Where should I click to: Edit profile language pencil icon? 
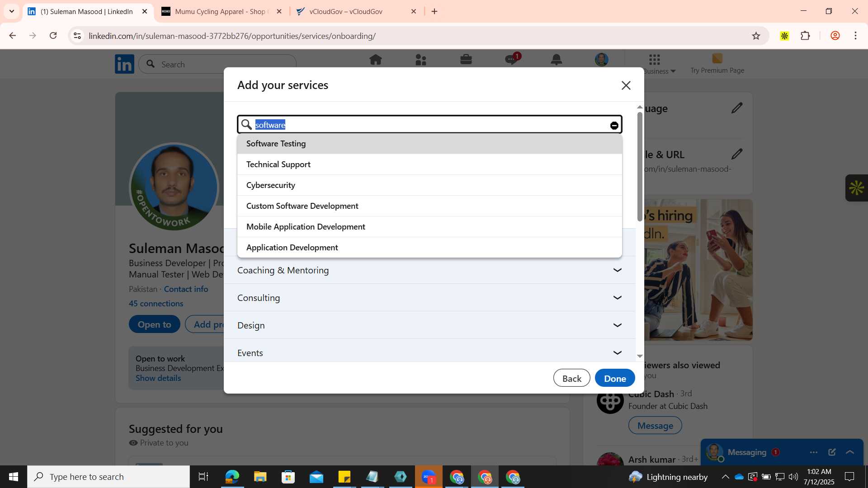coord(737,108)
